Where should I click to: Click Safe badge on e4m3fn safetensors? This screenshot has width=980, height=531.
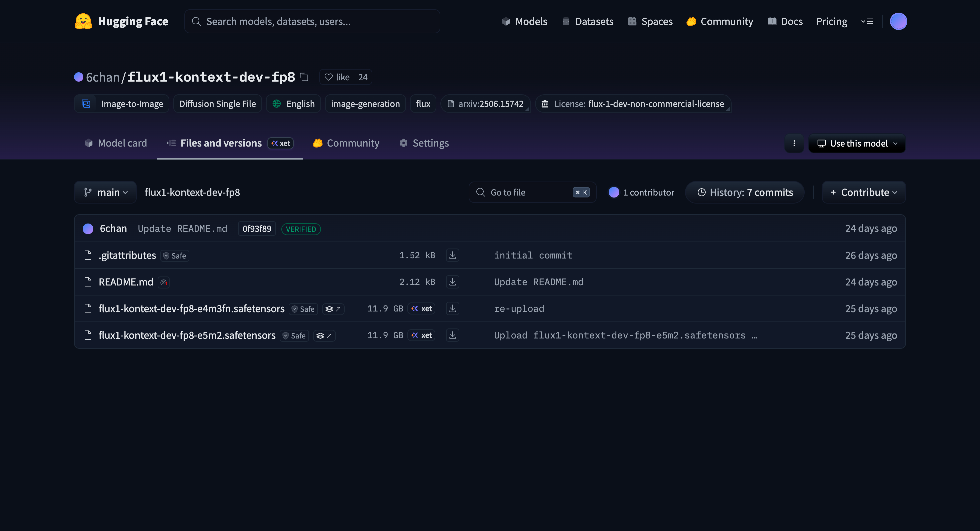click(x=303, y=309)
